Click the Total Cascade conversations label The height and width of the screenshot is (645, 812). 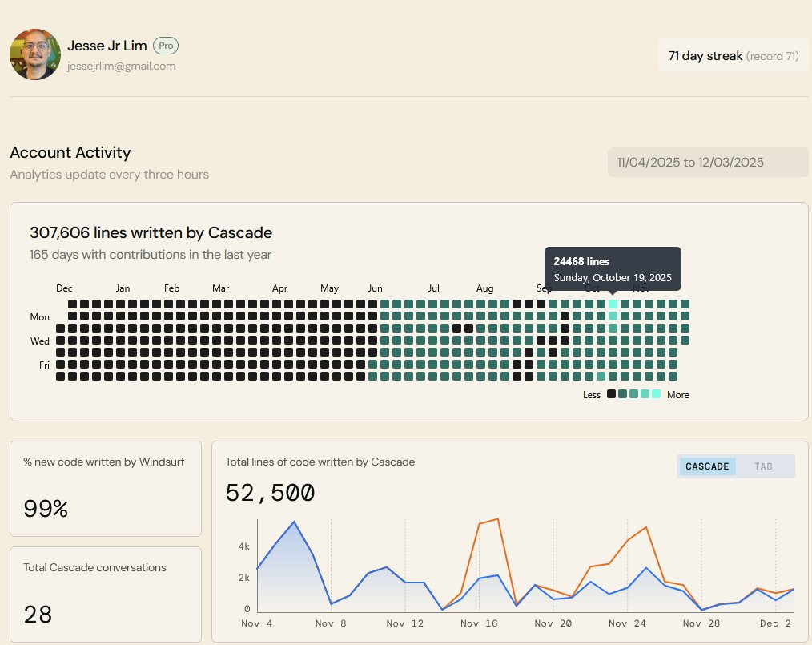click(x=94, y=567)
